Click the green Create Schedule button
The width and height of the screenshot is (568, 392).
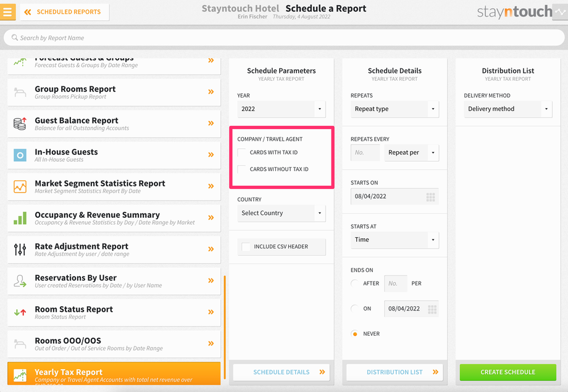click(508, 372)
